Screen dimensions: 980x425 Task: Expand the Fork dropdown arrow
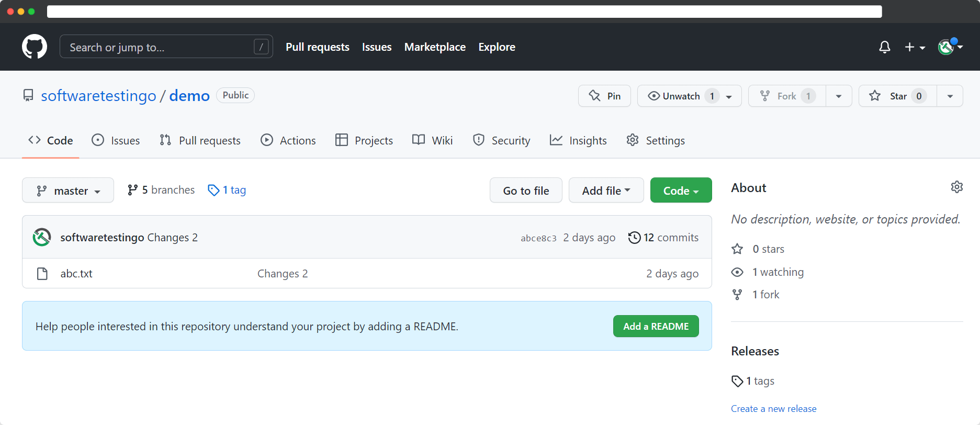coord(839,96)
